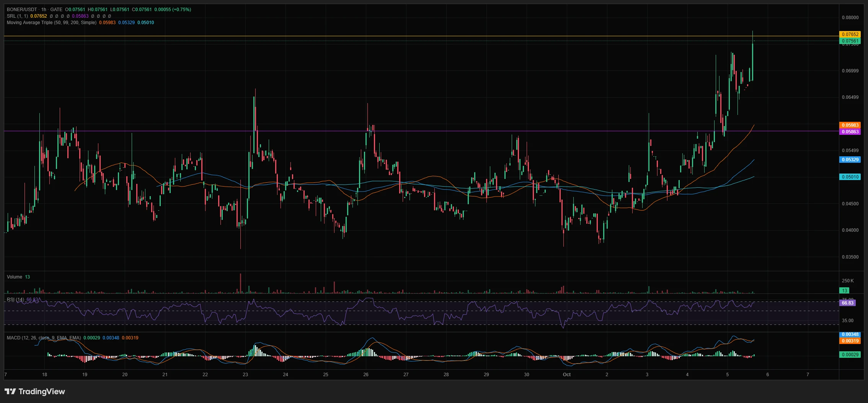The width and height of the screenshot is (868, 403).
Task: Select the MACD (12, 26, close, 9) legend
Action: pos(44,338)
